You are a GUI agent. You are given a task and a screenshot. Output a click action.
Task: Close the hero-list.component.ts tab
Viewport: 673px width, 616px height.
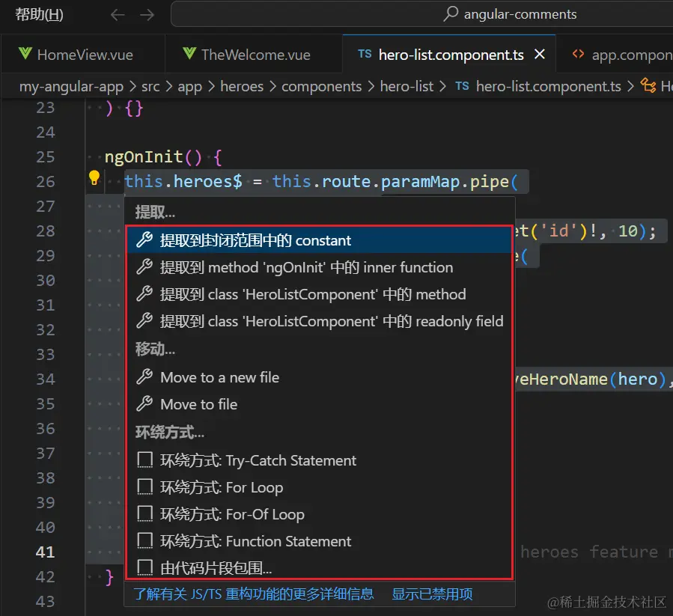540,54
